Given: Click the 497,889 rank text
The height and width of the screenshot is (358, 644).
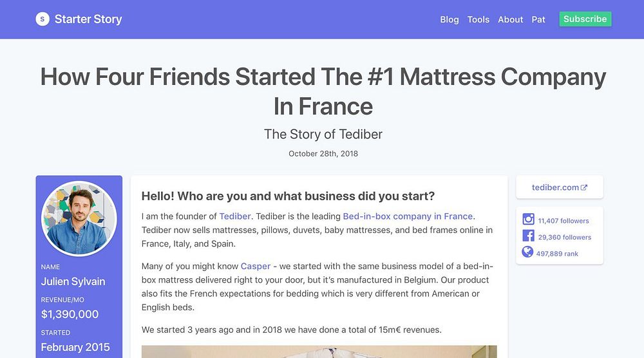Looking at the screenshot, I should click(x=557, y=254).
